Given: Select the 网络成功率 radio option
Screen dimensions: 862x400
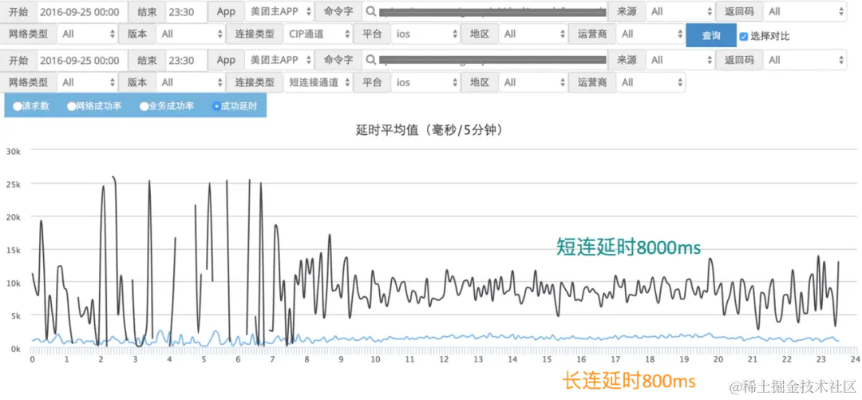Looking at the screenshot, I should [71, 105].
